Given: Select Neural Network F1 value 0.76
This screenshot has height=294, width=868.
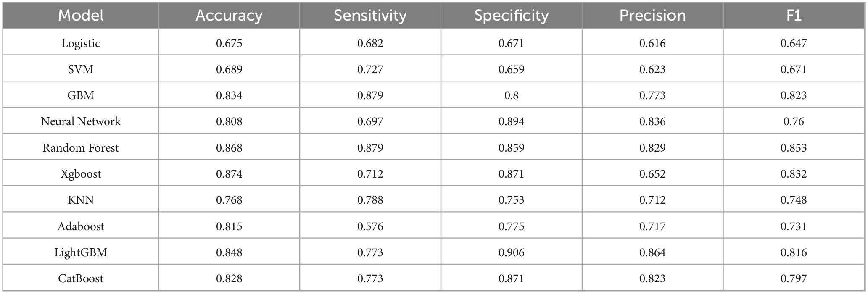Looking at the screenshot, I should tap(794, 121).
